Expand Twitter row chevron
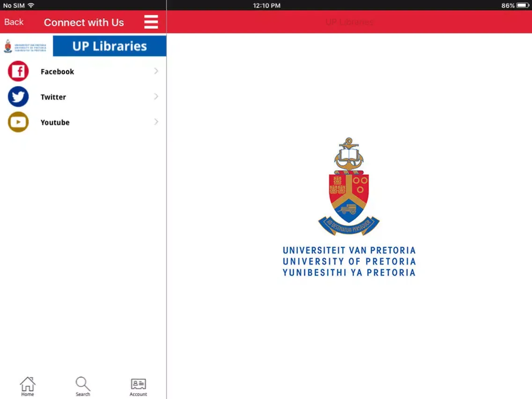 coord(156,96)
